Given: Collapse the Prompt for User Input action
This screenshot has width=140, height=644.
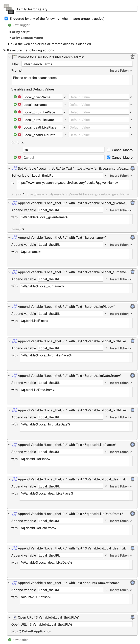Looking at the screenshot, I should click(9, 57).
